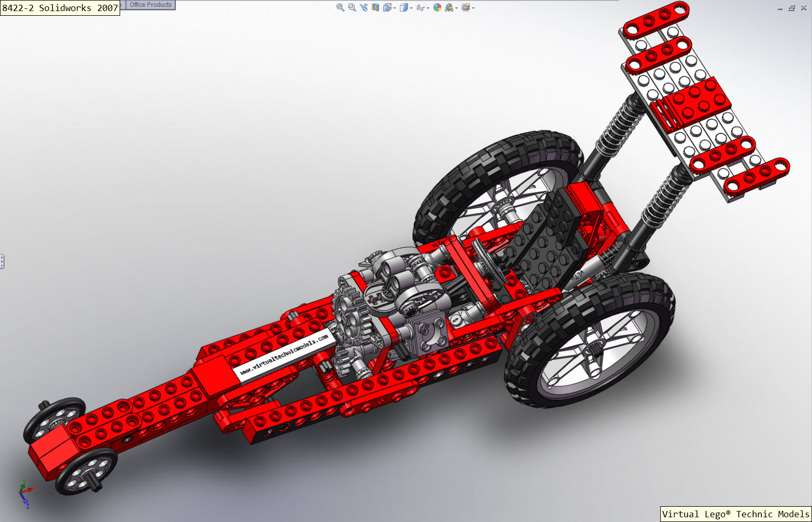Return to the Previous View

(364, 7)
